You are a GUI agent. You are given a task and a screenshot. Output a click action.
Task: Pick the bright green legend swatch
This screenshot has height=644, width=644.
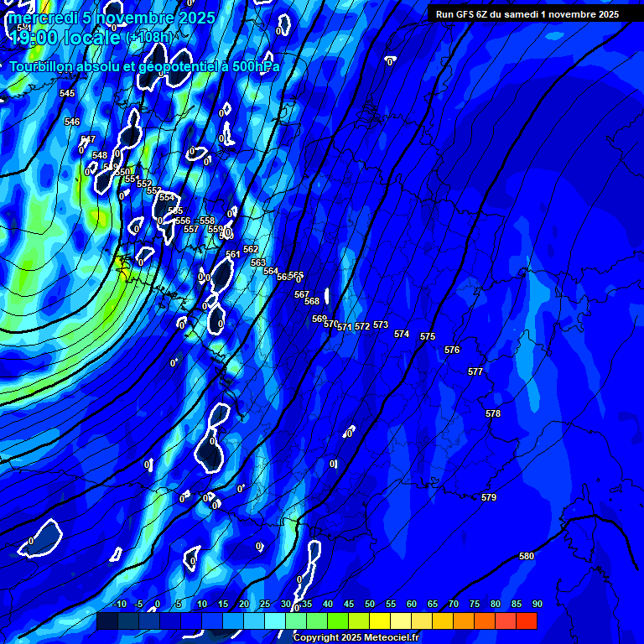338,621
